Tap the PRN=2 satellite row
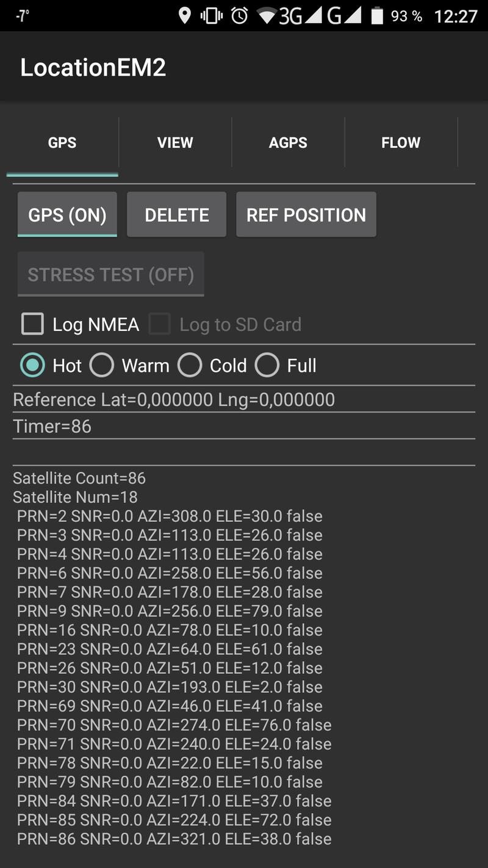 (x=170, y=516)
